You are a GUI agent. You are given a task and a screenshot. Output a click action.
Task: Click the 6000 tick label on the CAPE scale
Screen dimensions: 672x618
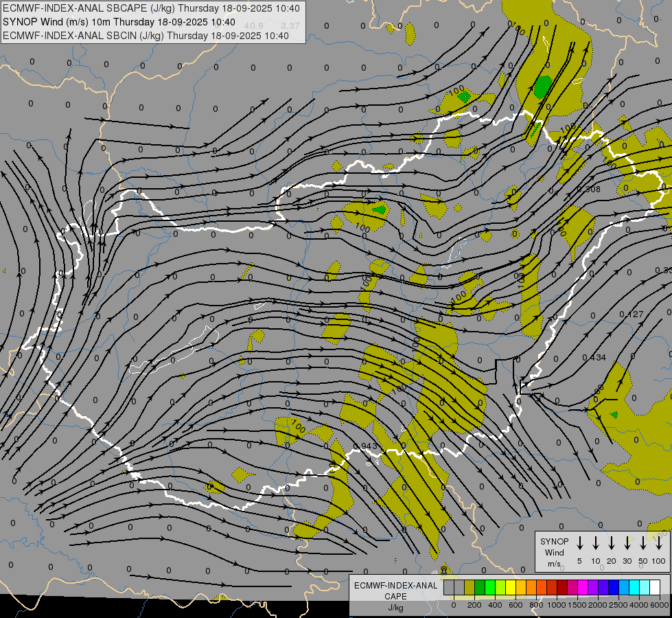point(660,605)
